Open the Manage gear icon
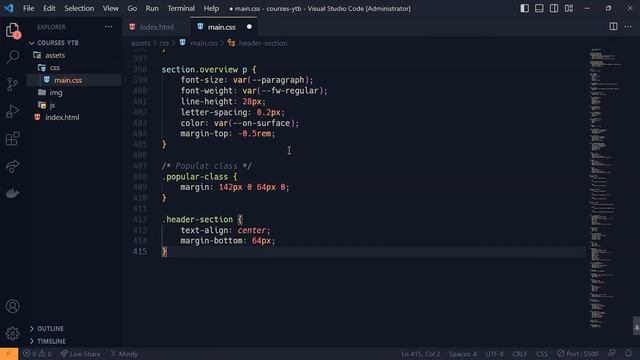Screen dimensions: 640x360 [13, 333]
